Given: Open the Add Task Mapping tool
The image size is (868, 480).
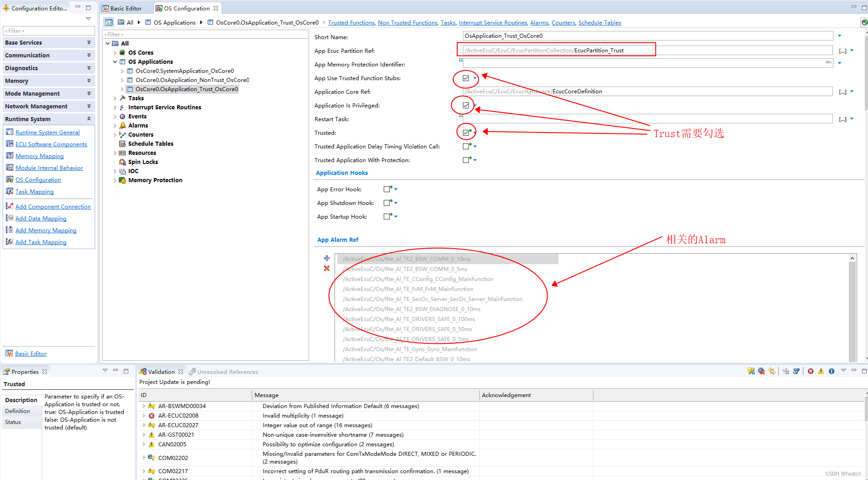Looking at the screenshot, I should (x=41, y=242).
